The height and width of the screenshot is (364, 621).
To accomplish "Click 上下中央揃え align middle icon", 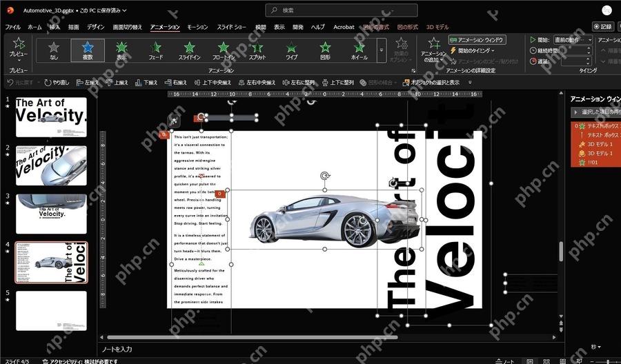I will tap(197, 82).
